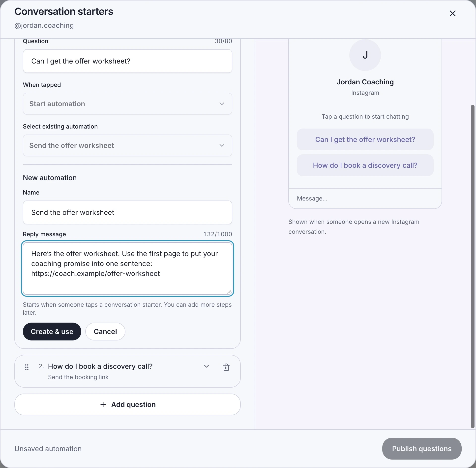Click the vertical scrollbar on the right
The height and width of the screenshot is (468, 476).
pyautogui.click(x=473, y=266)
